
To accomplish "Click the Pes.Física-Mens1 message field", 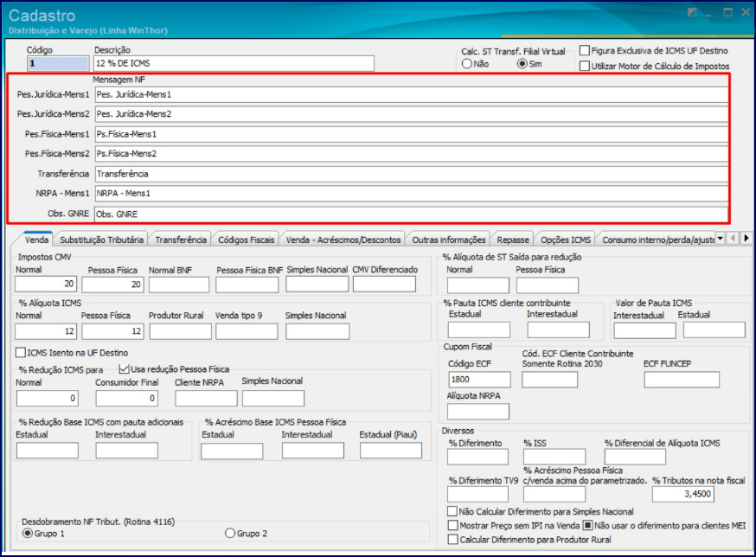I will pos(412,134).
